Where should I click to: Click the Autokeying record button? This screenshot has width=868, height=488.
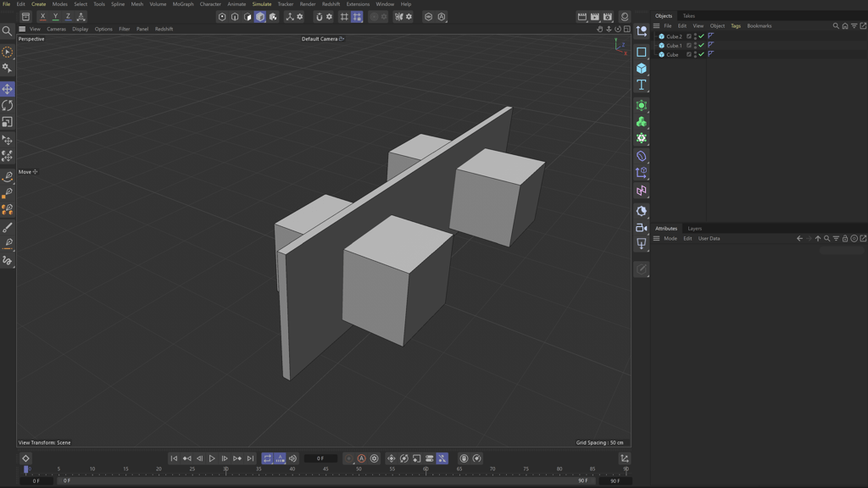(x=361, y=458)
